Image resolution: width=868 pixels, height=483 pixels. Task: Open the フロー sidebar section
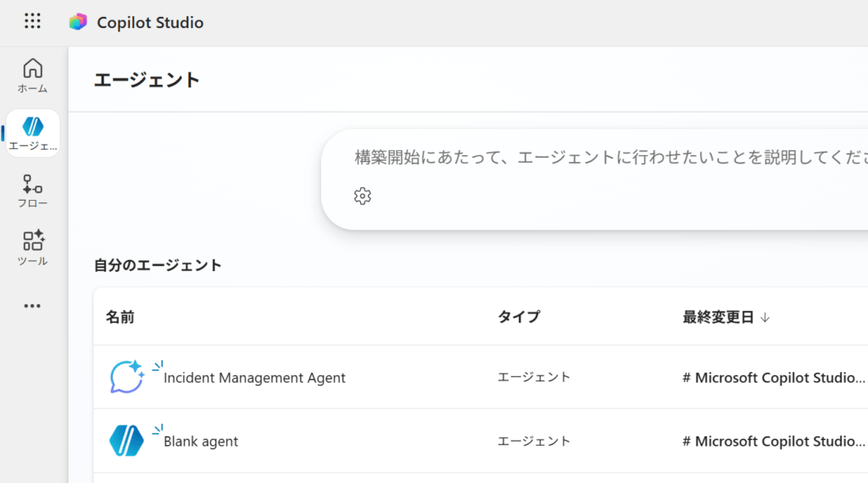pyautogui.click(x=33, y=191)
